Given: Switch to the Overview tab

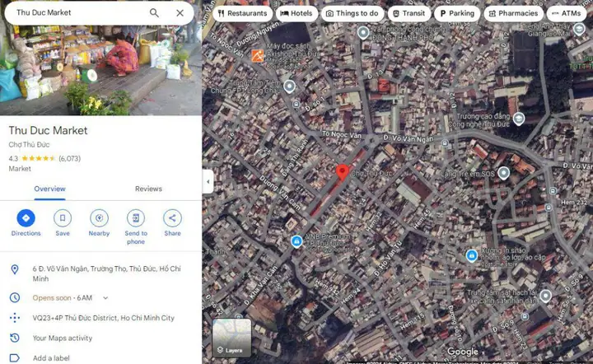Looking at the screenshot, I should 49,189.
